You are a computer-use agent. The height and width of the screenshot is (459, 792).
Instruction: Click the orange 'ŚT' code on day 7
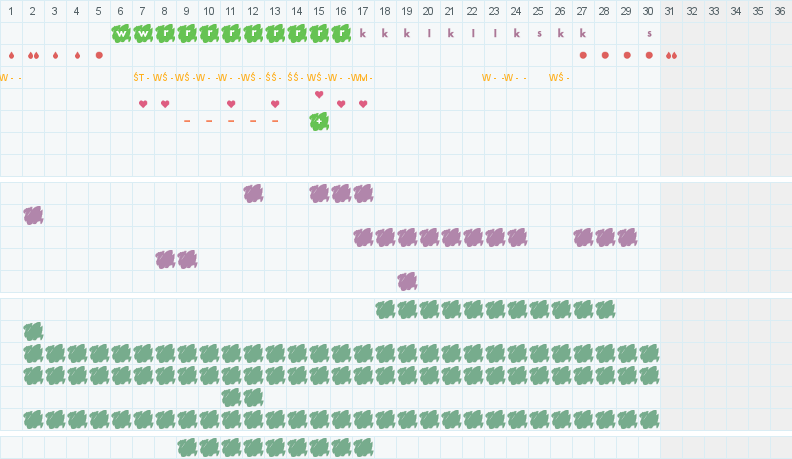(x=141, y=77)
